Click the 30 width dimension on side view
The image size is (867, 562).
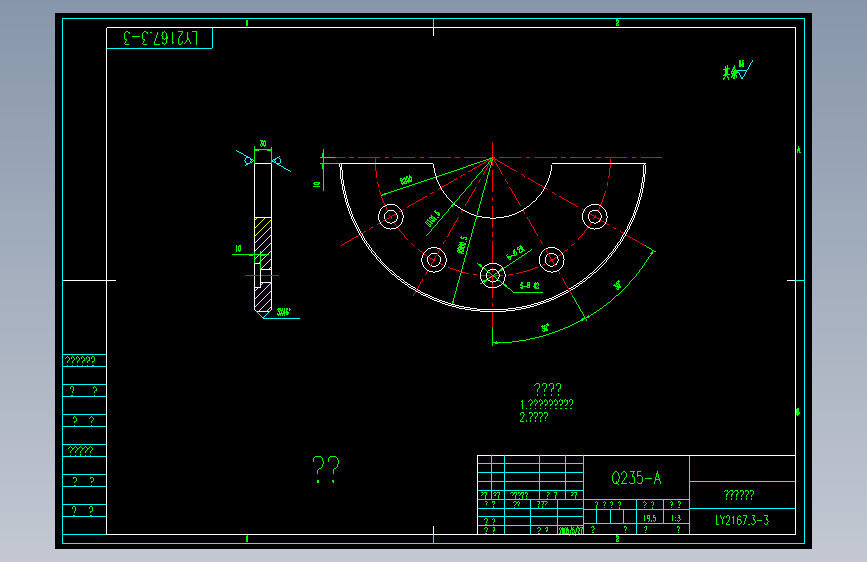pos(263,144)
